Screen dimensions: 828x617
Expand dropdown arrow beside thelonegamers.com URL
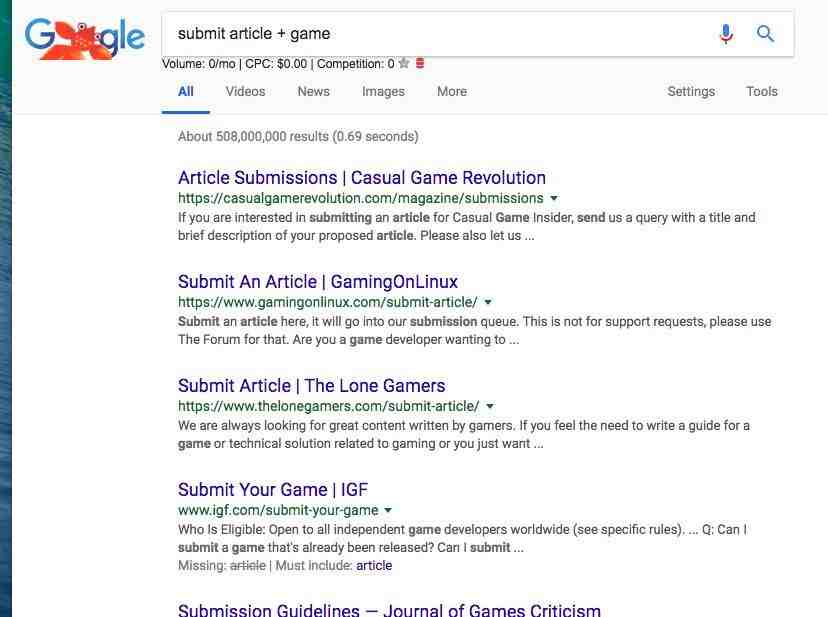[x=490, y=407]
